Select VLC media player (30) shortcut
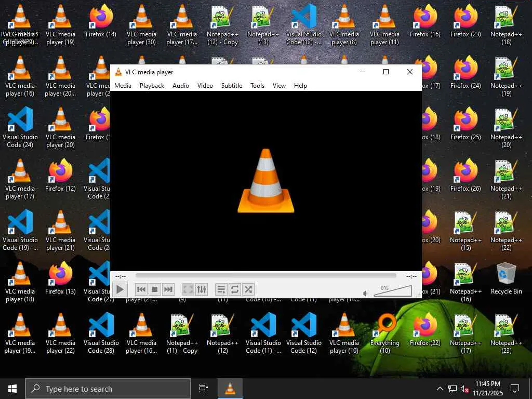Screen dimensions: 532x399 [x=141, y=25]
